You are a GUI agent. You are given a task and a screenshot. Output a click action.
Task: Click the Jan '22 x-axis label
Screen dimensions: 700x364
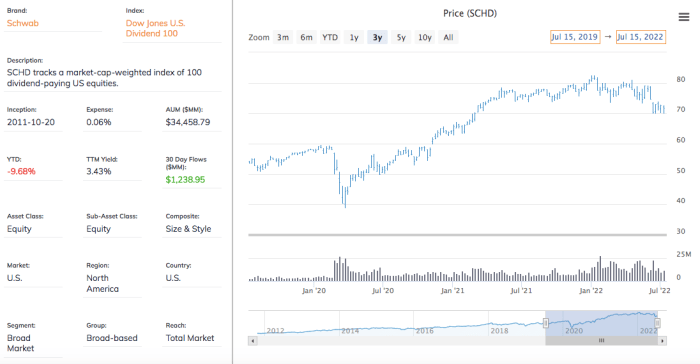[x=591, y=291]
